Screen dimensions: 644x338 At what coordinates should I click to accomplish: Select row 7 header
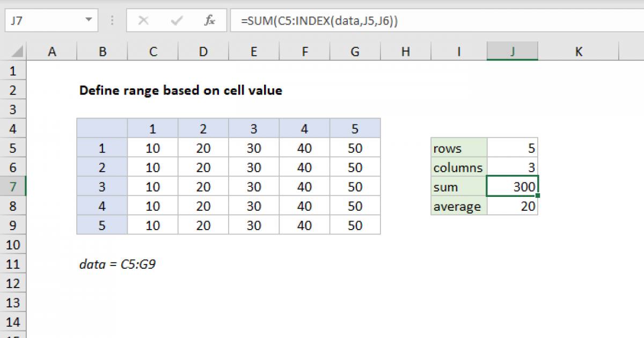coord(13,187)
